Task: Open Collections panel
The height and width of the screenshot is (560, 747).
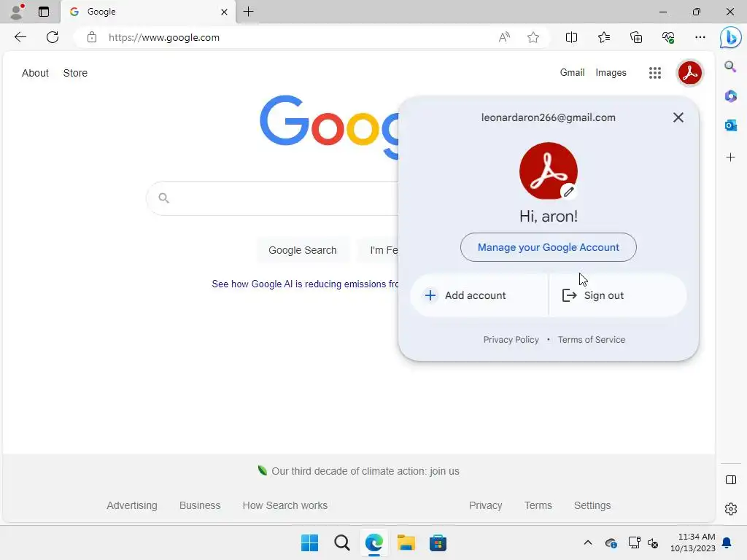Action: [x=636, y=37]
